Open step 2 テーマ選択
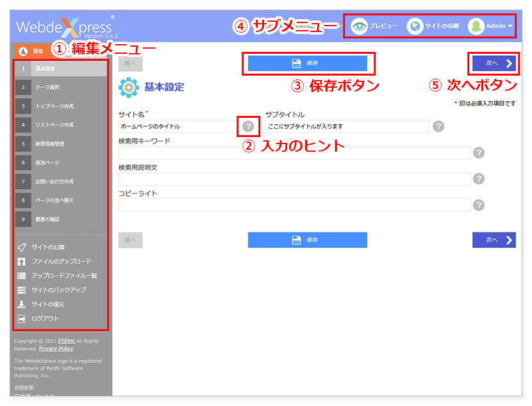532x406 pixels. point(61,87)
